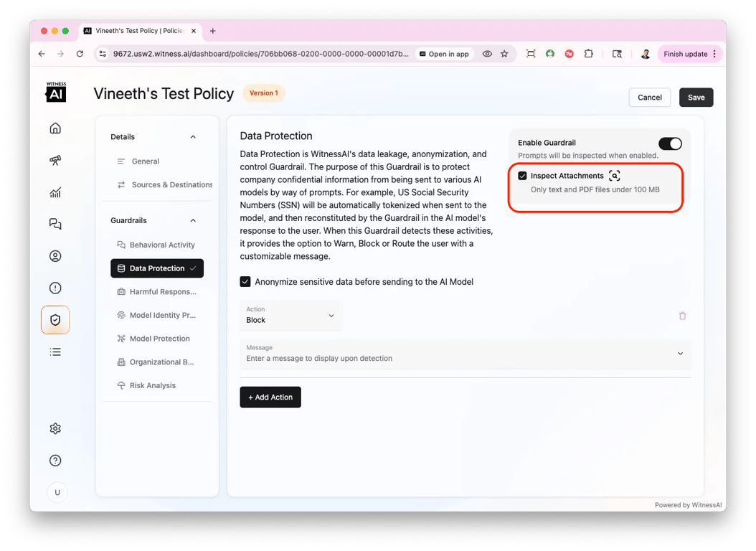Viewport: 756px width, 551px height.
Task: Open the analytics chart sidebar icon
Action: coord(55,192)
